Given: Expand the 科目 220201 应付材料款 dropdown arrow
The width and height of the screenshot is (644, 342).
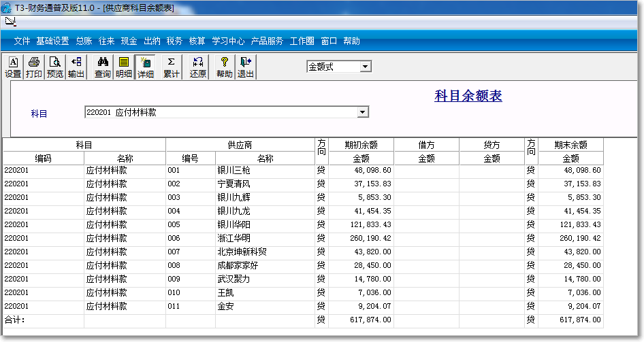Looking at the screenshot, I should pos(362,112).
